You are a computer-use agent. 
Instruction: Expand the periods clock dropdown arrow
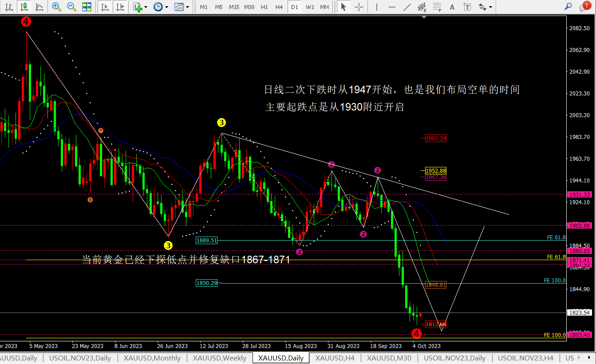click(166, 7)
